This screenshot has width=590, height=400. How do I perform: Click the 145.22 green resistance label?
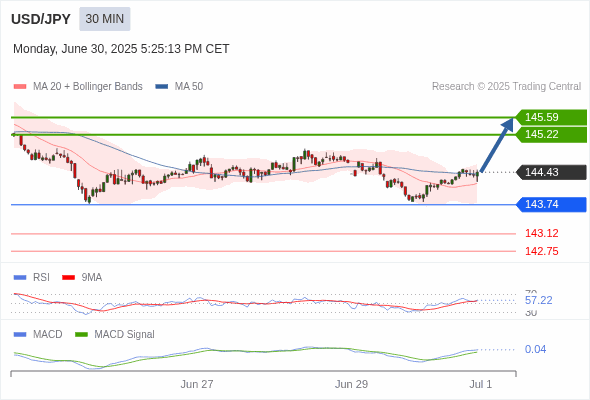(x=551, y=134)
